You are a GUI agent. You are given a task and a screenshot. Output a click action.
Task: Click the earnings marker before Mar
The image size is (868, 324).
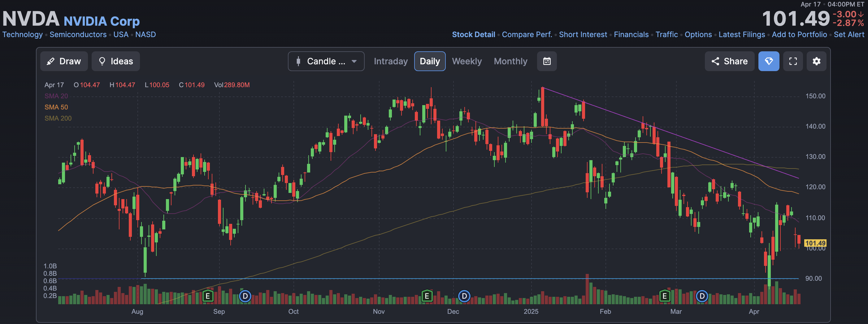[x=665, y=296]
